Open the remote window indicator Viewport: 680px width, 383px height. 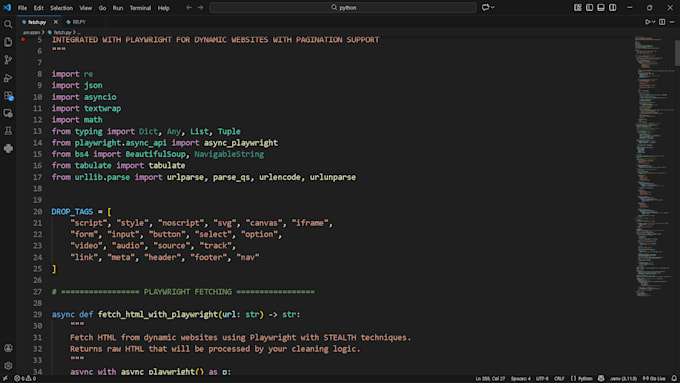coord(5,379)
